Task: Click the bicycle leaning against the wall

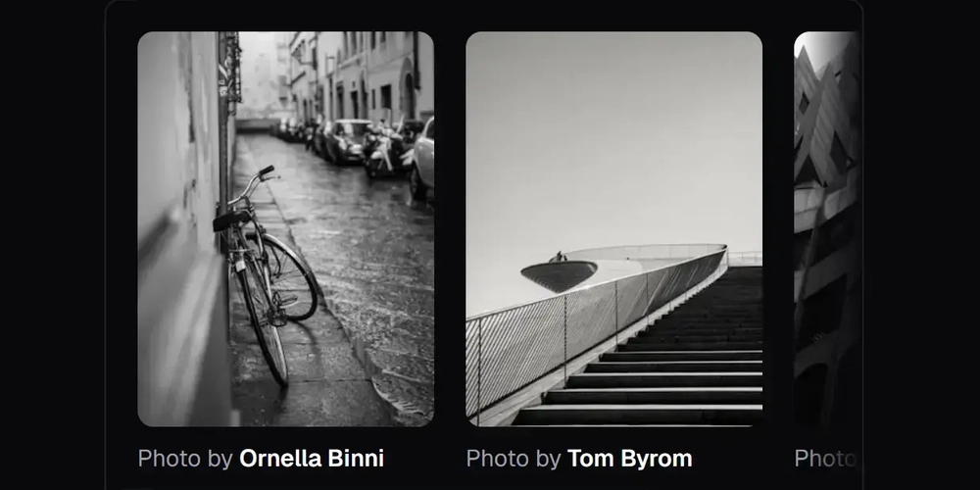Action: [x=266, y=275]
